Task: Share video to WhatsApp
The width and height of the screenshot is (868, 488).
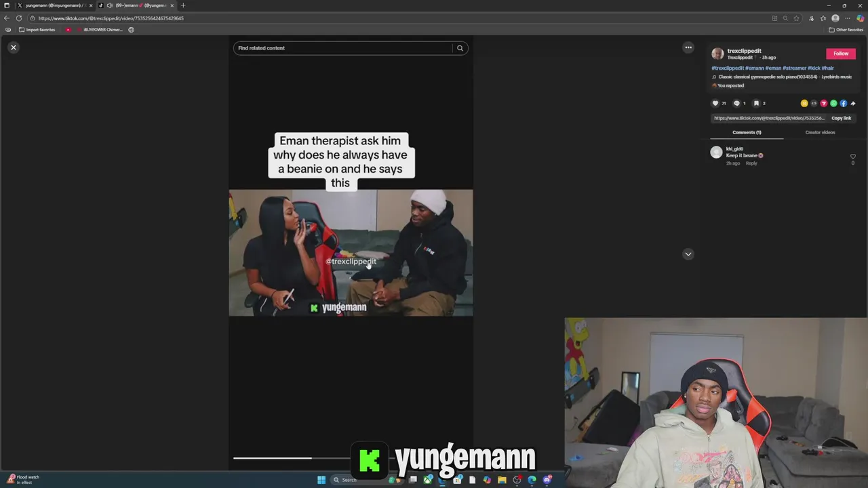Action: click(833, 104)
